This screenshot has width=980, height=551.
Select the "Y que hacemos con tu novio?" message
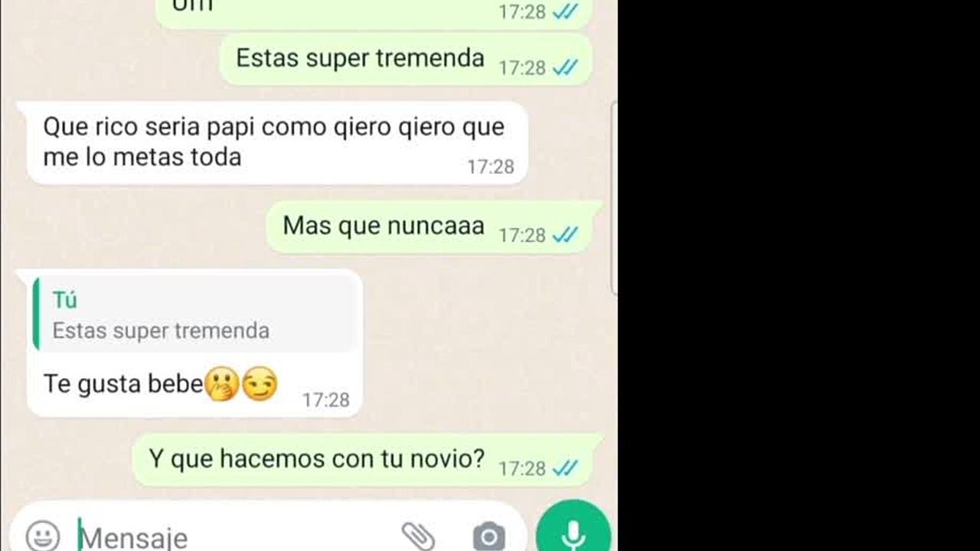pyautogui.click(x=367, y=460)
